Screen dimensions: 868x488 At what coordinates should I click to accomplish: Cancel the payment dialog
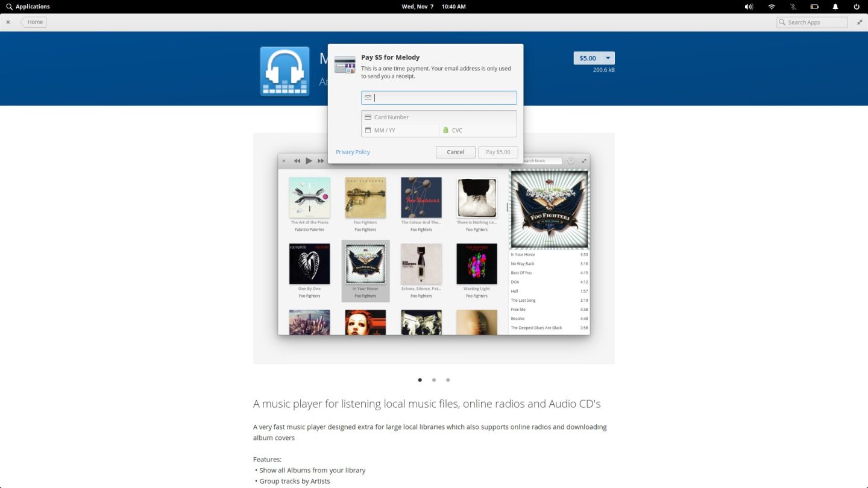455,152
